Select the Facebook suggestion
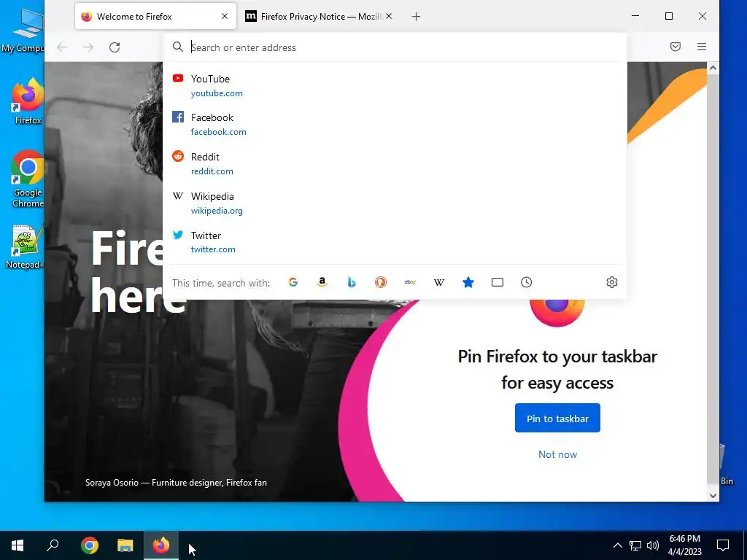Viewport: 747px width, 560px height. pos(395,124)
